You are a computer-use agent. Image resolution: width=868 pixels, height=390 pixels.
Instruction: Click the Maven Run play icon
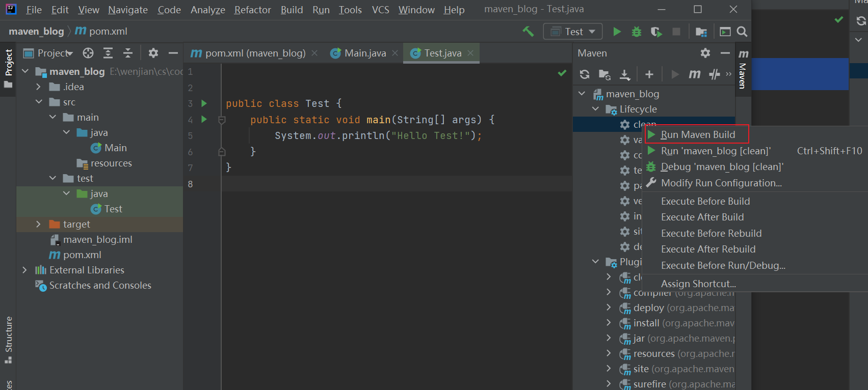point(675,74)
